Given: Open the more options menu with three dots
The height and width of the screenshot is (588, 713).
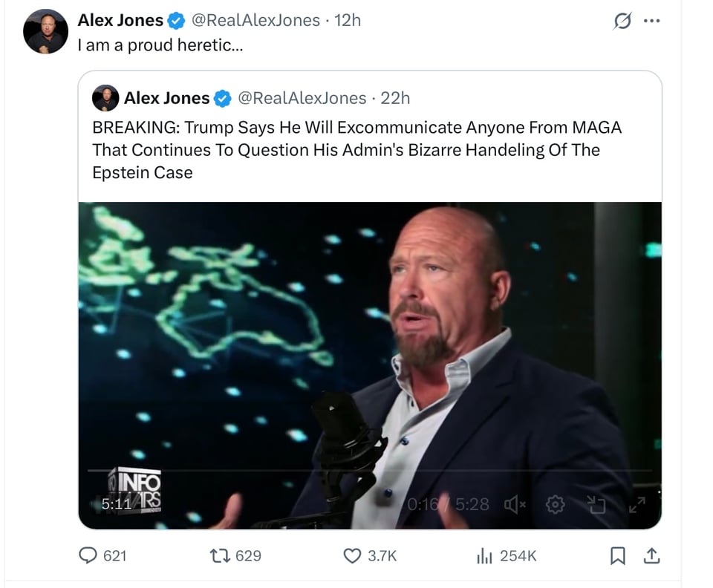Looking at the screenshot, I should pyautogui.click(x=651, y=21).
